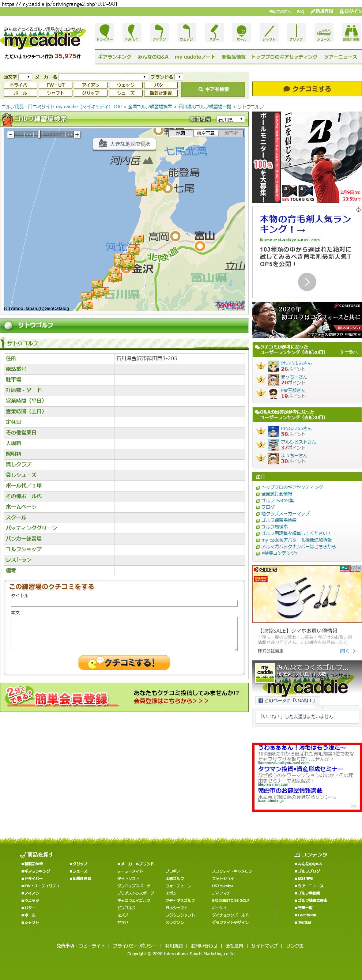This screenshot has height=980, width=362.
Task: Select the FW・UT club icon
Action: (132, 32)
